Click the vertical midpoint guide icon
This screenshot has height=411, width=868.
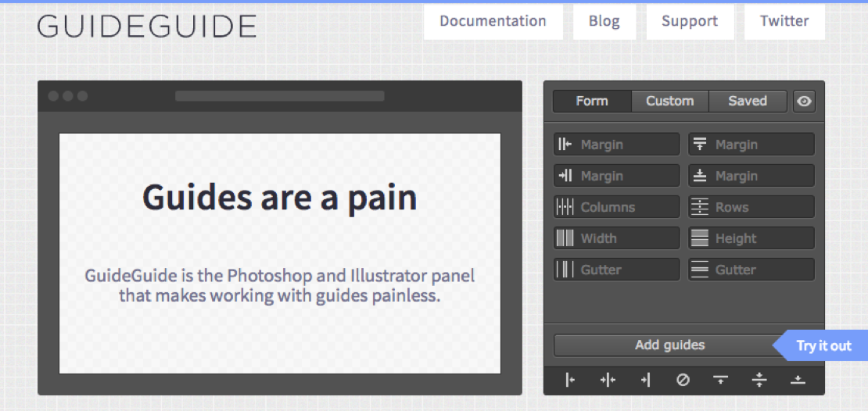pyautogui.click(x=608, y=380)
